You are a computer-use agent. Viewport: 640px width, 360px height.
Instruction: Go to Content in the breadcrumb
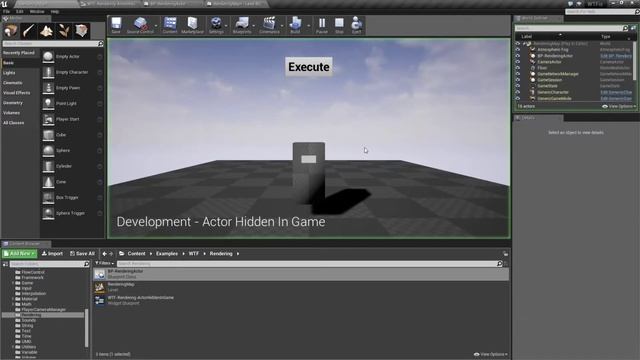(x=136, y=253)
